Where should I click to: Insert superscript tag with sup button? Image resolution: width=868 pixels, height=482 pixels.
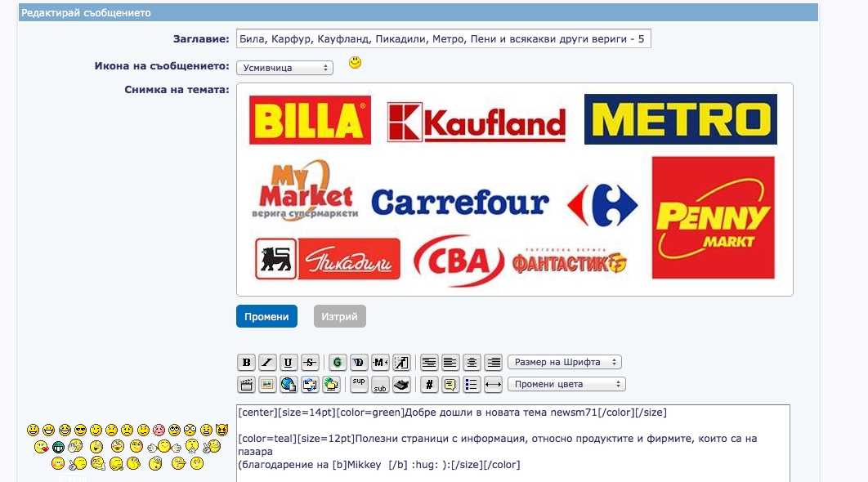[x=359, y=384]
